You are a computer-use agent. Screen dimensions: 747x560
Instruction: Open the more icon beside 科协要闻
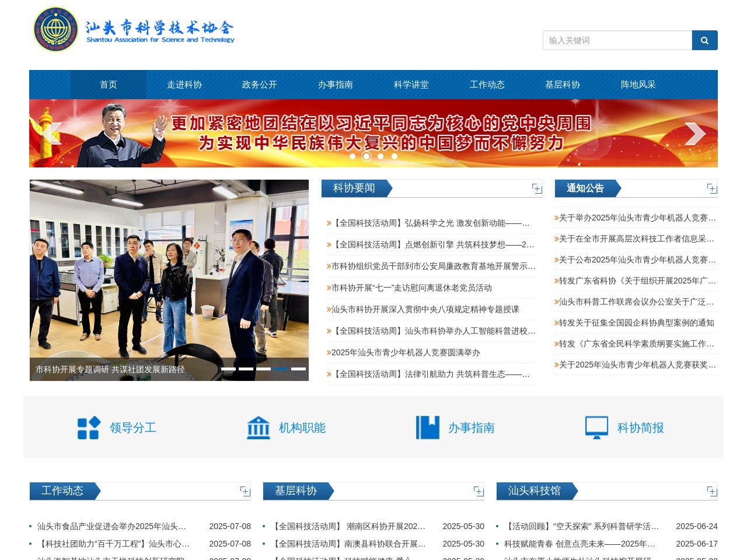pos(536,188)
